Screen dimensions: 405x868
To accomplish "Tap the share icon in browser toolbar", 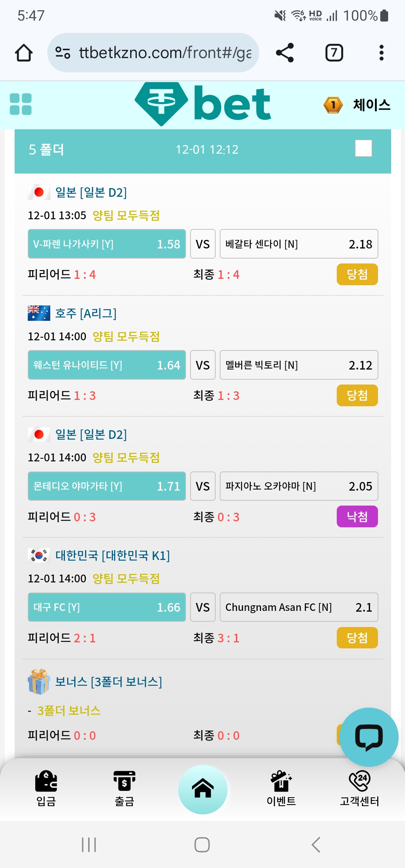I will click(285, 52).
